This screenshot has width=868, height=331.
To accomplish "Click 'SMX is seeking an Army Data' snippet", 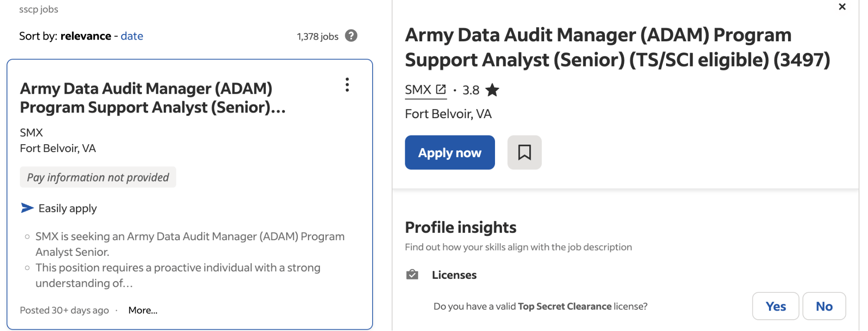I will (x=190, y=244).
